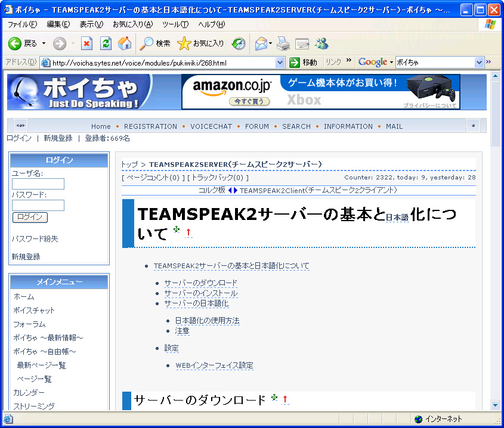Click the Stop loading icon

(x=86, y=44)
